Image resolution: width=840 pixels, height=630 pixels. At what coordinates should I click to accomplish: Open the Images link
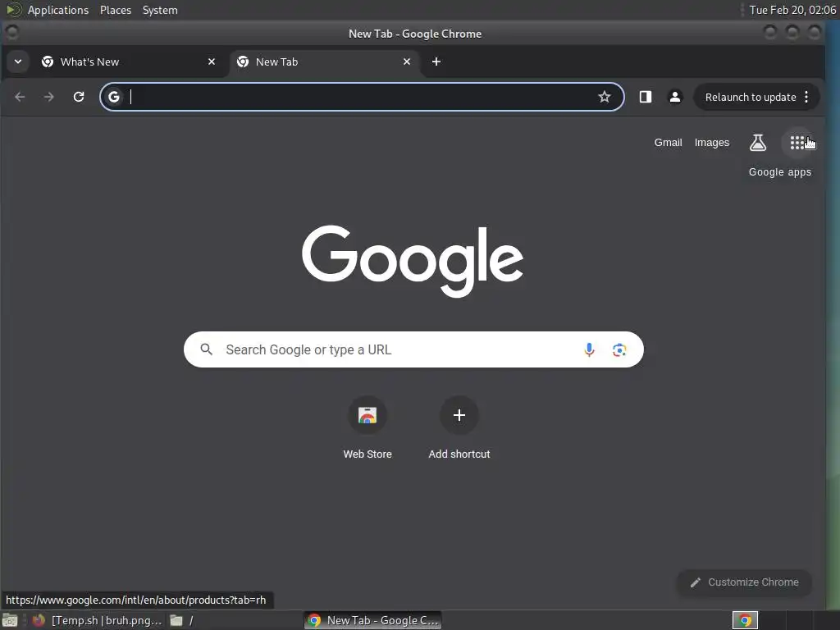tap(711, 143)
